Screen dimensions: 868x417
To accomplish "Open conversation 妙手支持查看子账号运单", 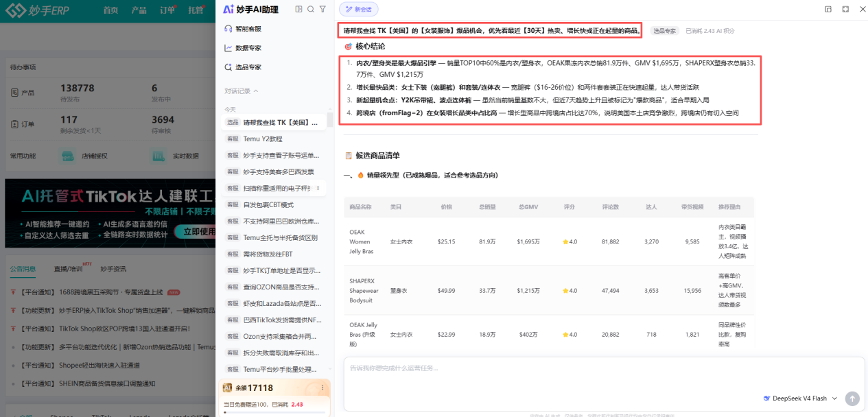I will 273,155.
